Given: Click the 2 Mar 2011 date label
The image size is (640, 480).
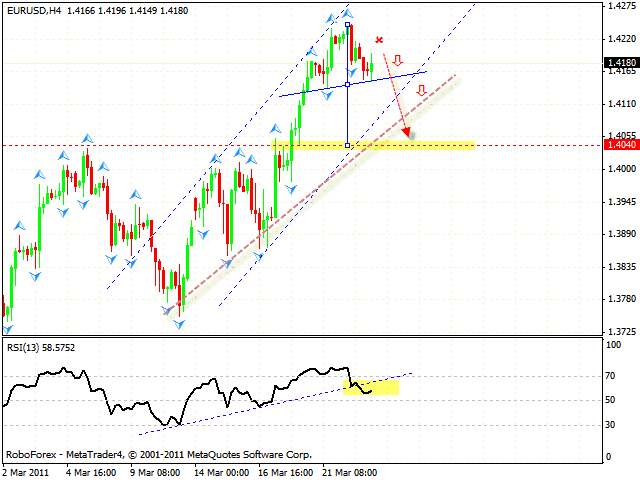Looking at the screenshot, I should coord(26,473).
